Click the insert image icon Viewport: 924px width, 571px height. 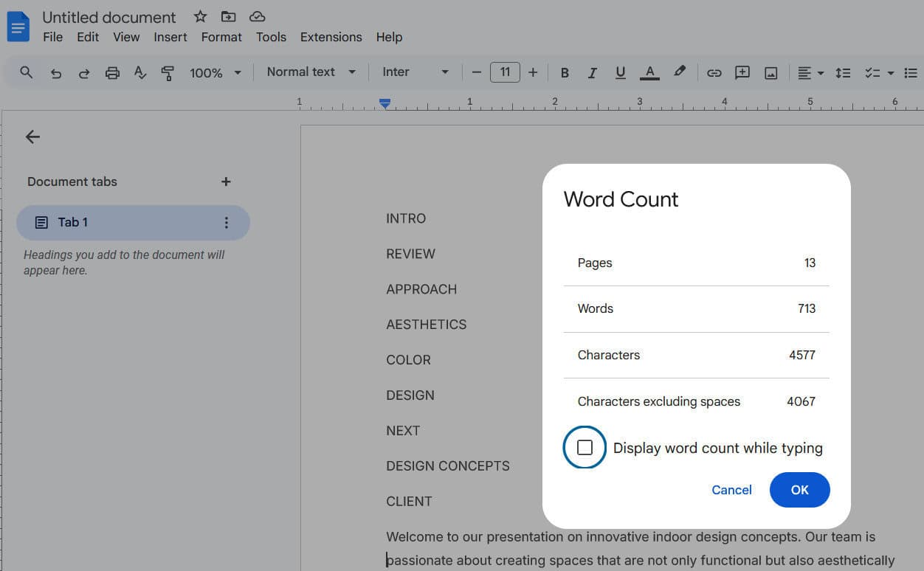pyautogui.click(x=771, y=72)
